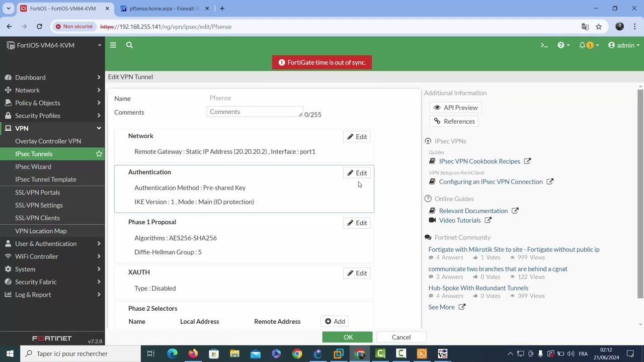Expand Policy & Objects menu
Viewport: 644px width, 362px height.
pos(52,103)
